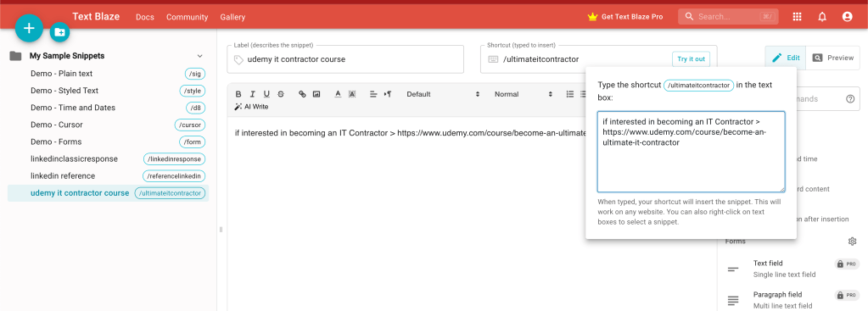Open Docs in top navigation
The image size is (868, 311).
pos(145,17)
